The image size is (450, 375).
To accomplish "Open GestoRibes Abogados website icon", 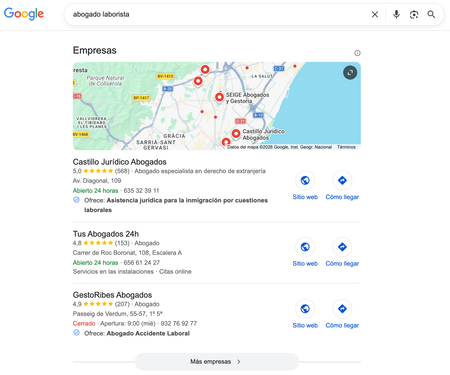I will pos(305,309).
